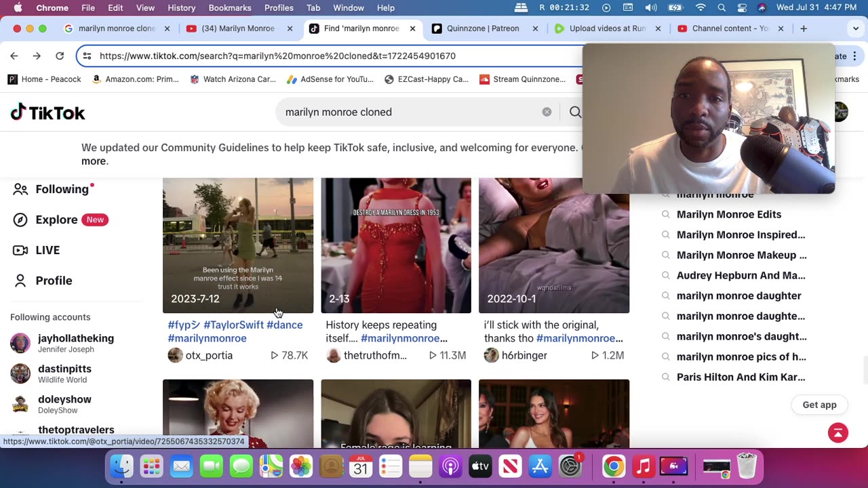Screen dimensions: 868x488
Task: Open the otx_portia profile
Action: click(x=200, y=355)
